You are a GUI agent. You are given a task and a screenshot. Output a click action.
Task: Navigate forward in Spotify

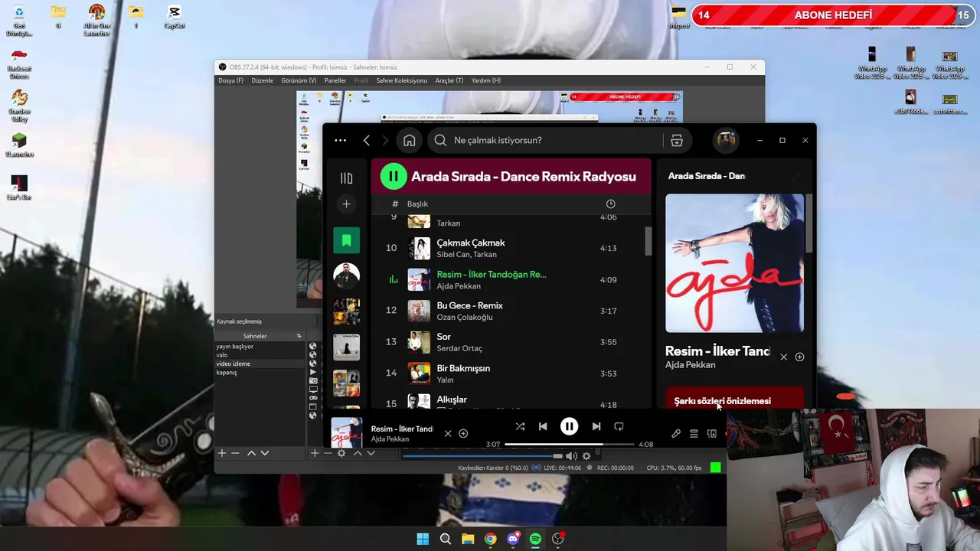385,140
